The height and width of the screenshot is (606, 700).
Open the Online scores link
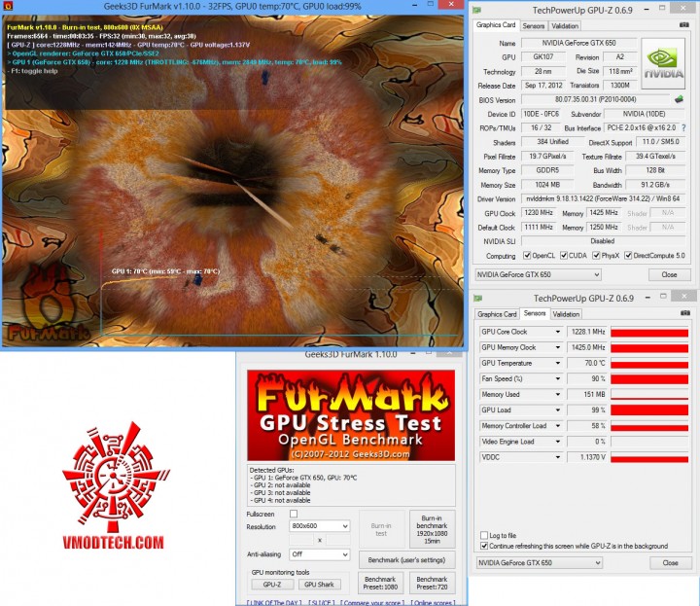coord(433,602)
